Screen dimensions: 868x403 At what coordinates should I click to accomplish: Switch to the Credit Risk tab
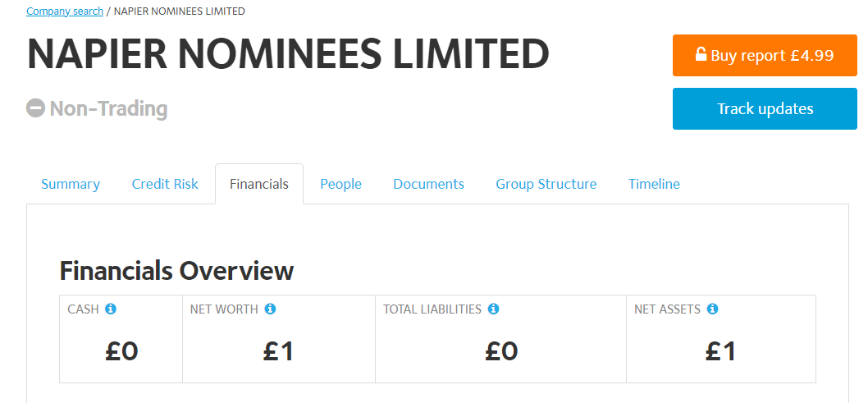[x=165, y=185]
